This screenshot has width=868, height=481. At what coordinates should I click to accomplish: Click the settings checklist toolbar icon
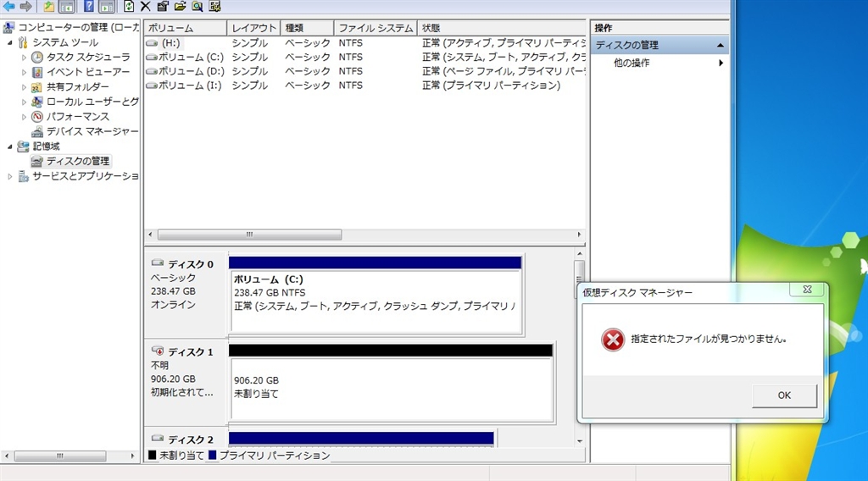click(215, 6)
